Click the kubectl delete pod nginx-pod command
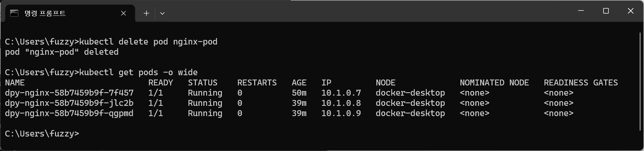This screenshot has height=151, width=644. pyautogui.click(x=148, y=42)
